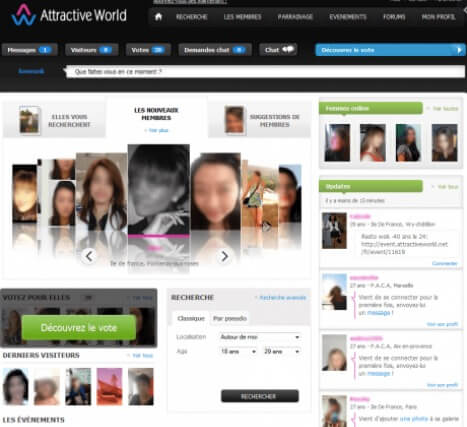Select the Les nouveaux membres tab
Viewport: 467px width, 427px height.
[x=156, y=118]
